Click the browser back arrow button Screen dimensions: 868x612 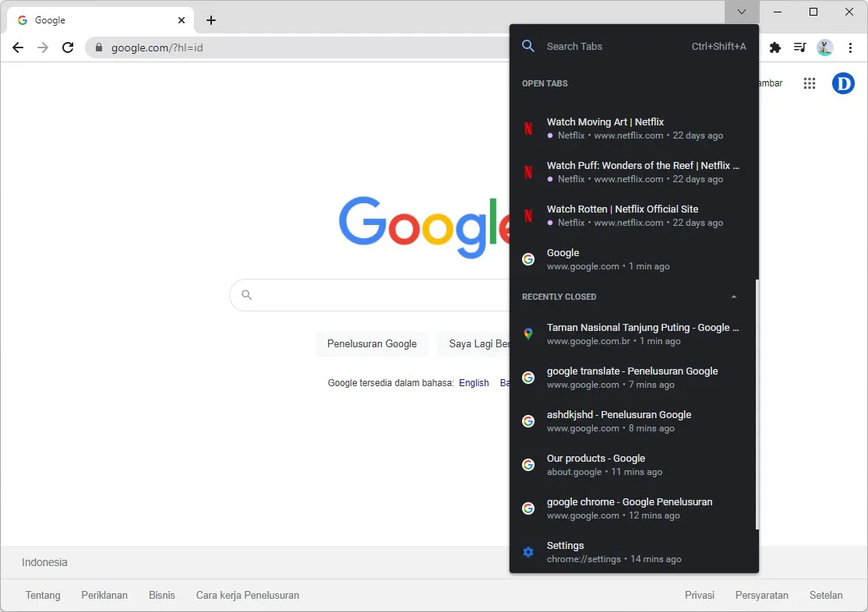[18, 47]
